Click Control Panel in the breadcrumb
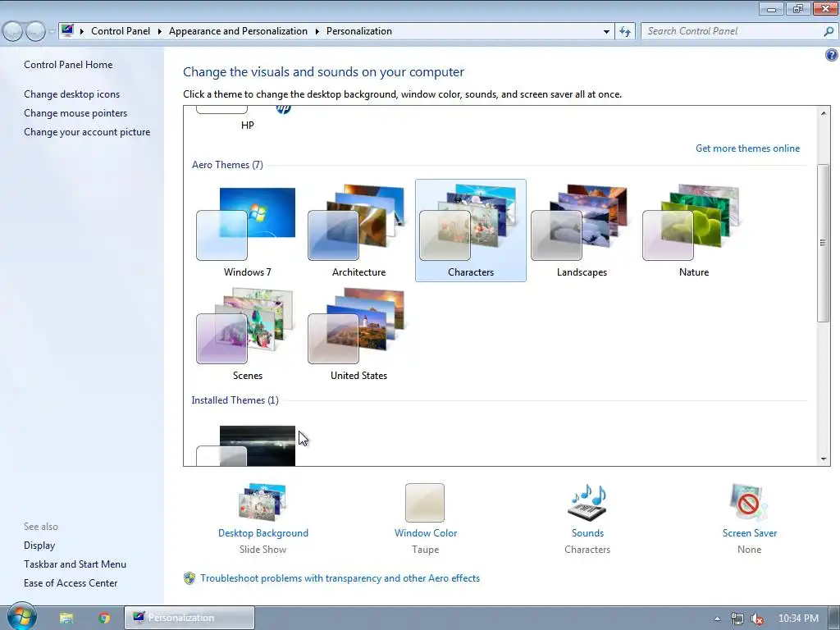Screen dimensions: 840x630 121,31
